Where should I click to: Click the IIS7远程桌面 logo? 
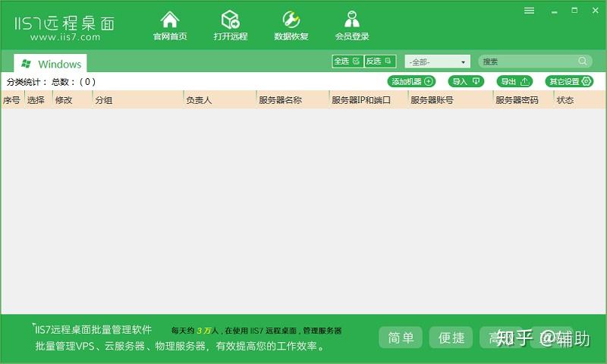pos(64,28)
